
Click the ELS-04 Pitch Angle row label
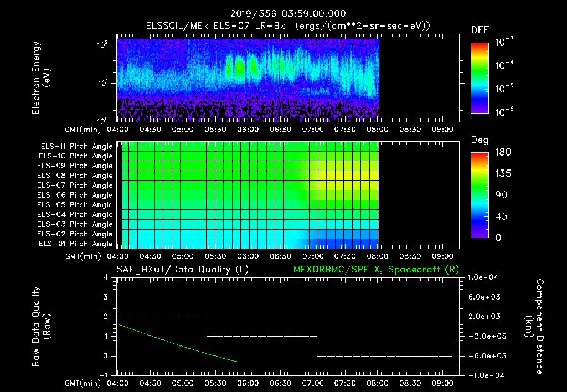[75, 215]
